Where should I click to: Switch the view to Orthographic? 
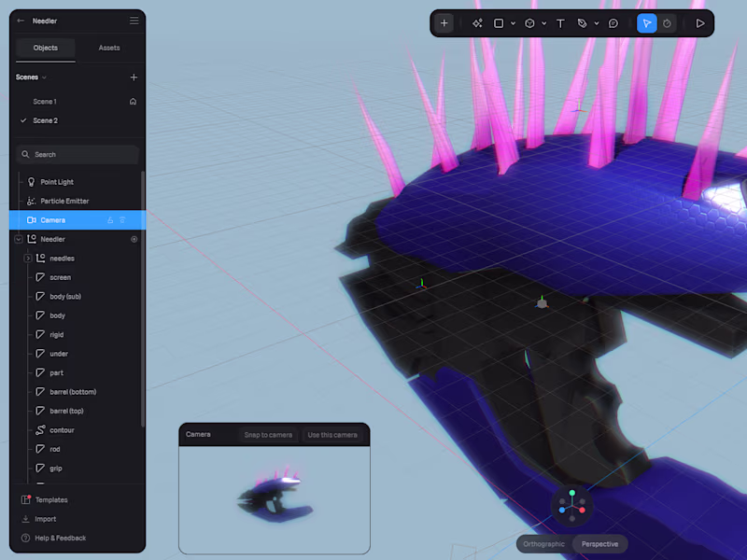[x=543, y=544]
